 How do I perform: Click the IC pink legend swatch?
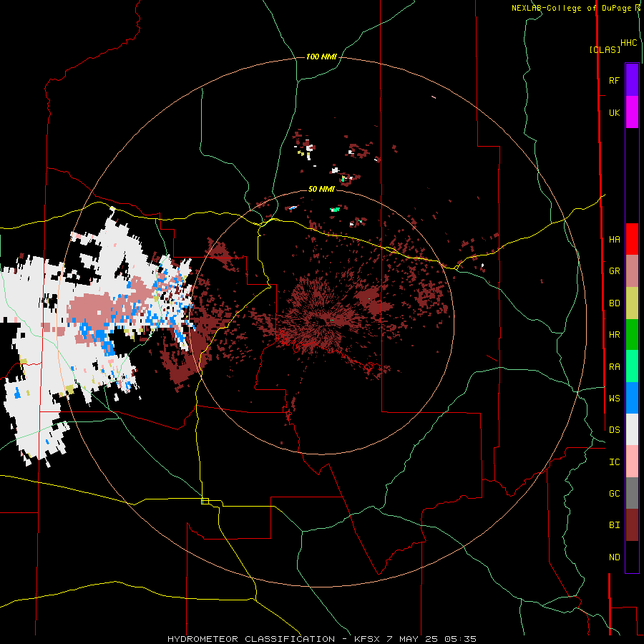click(632, 462)
